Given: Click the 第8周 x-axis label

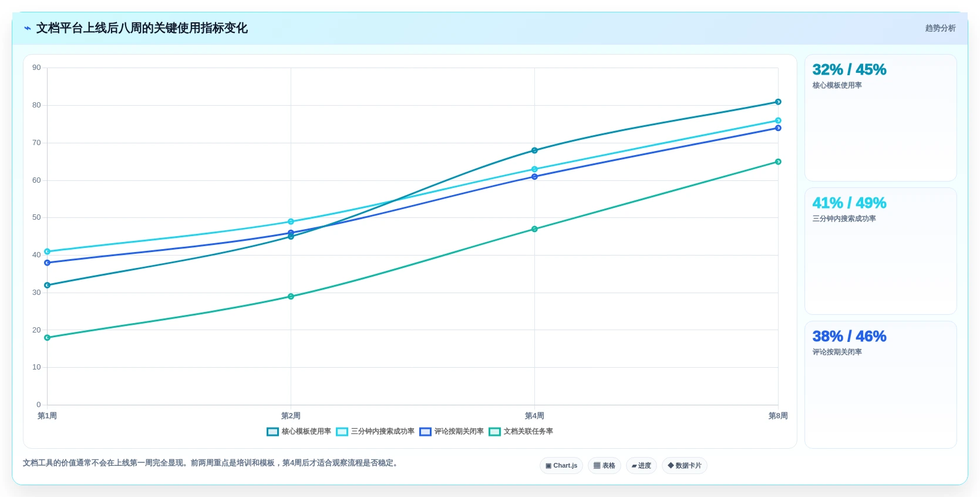Looking at the screenshot, I should (x=778, y=416).
